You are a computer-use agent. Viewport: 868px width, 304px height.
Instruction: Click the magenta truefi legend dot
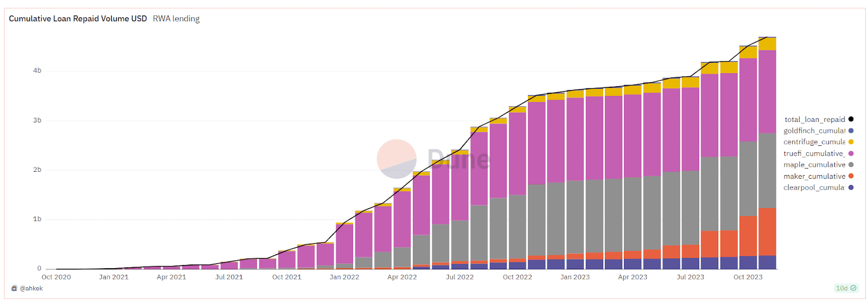click(851, 153)
